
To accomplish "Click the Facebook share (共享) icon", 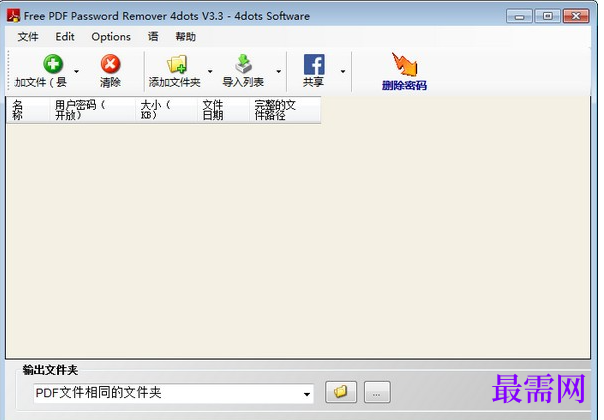I will (314, 64).
